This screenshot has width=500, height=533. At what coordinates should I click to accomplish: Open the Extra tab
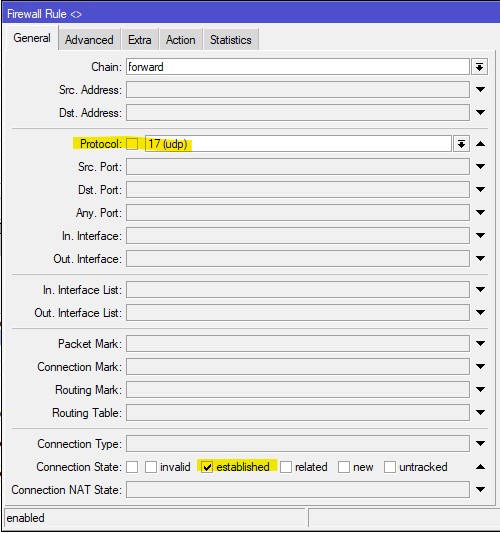click(140, 40)
